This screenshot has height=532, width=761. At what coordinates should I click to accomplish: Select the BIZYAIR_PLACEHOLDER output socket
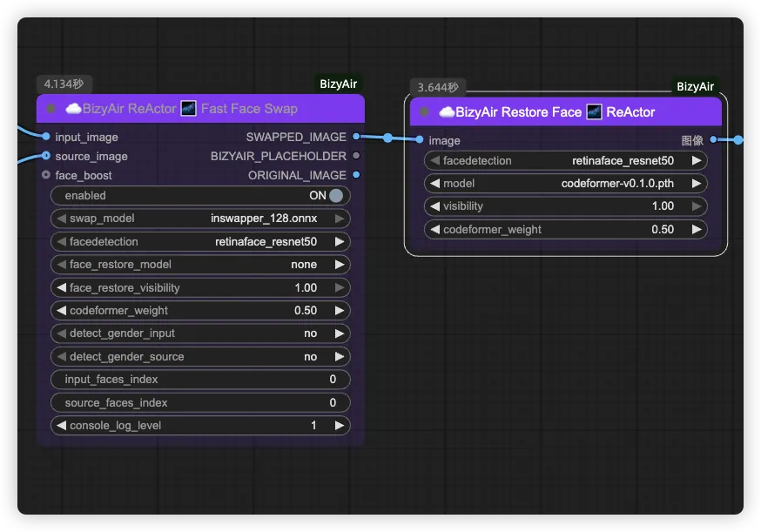(356, 156)
